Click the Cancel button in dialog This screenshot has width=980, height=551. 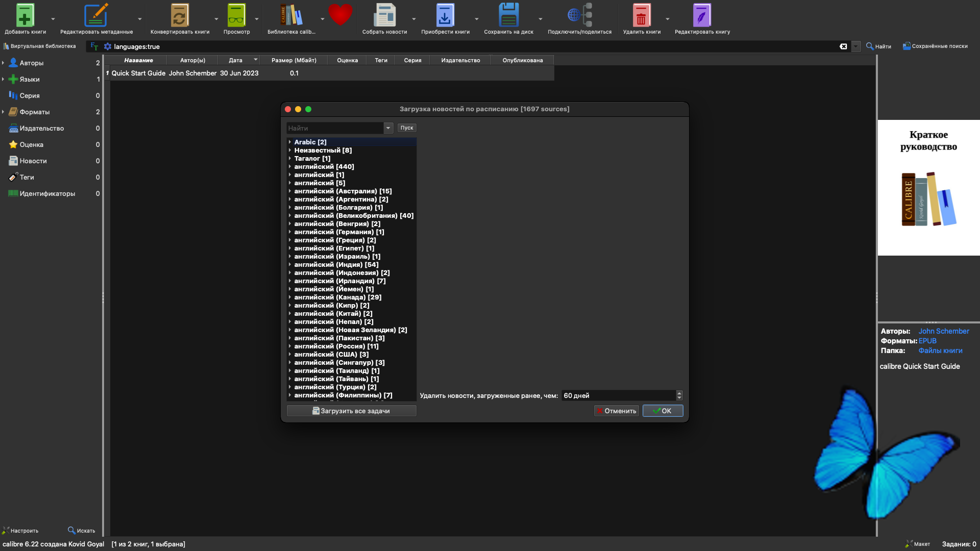[x=616, y=411]
